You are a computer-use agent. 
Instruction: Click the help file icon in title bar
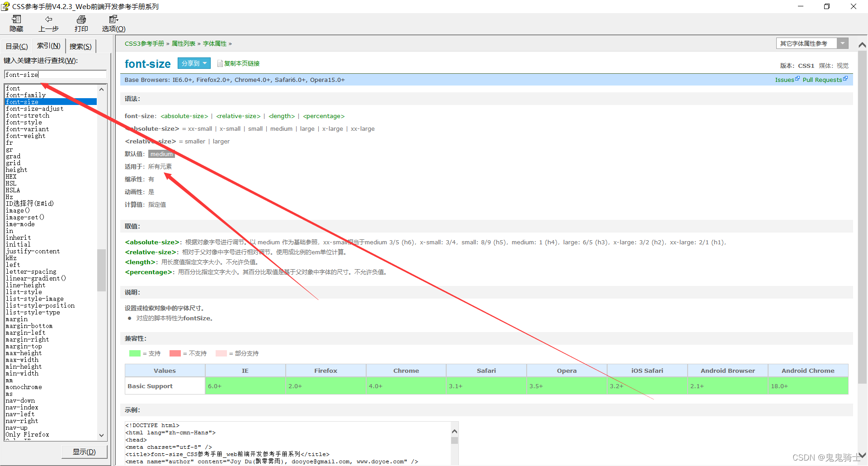pos(5,6)
